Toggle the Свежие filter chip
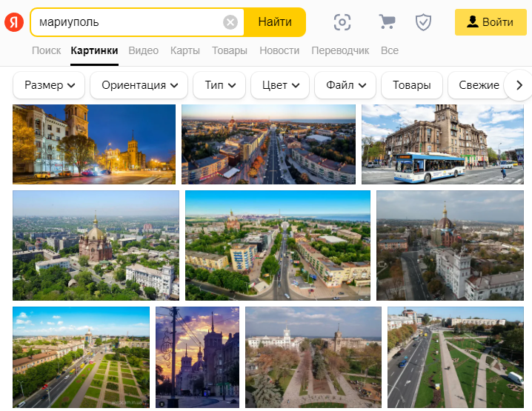This screenshot has height=411, width=532. click(x=478, y=85)
